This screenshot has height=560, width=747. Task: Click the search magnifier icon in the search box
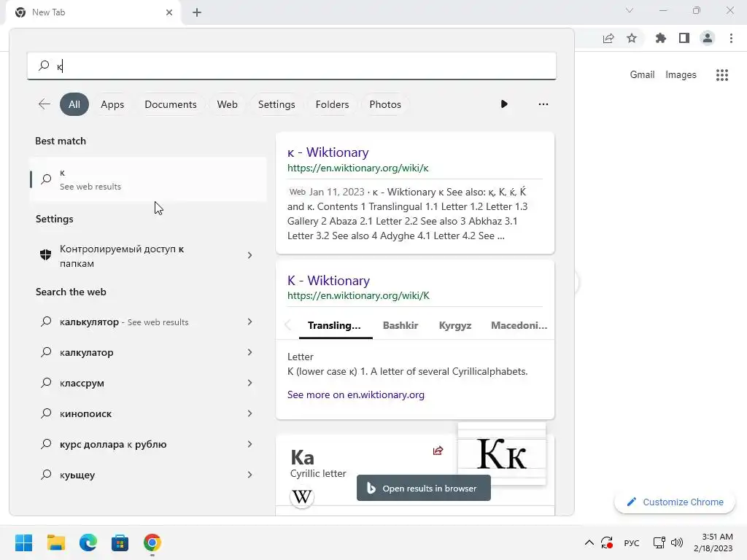44,65
